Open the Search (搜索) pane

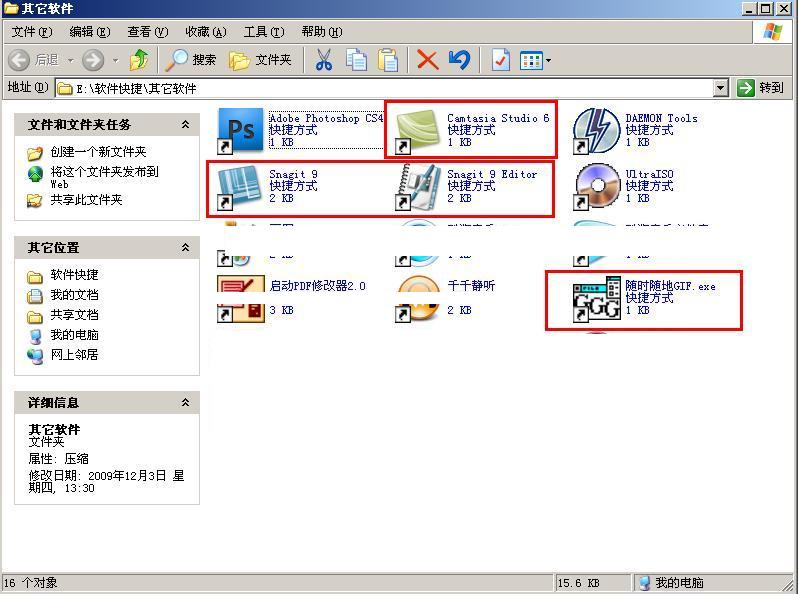point(191,60)
